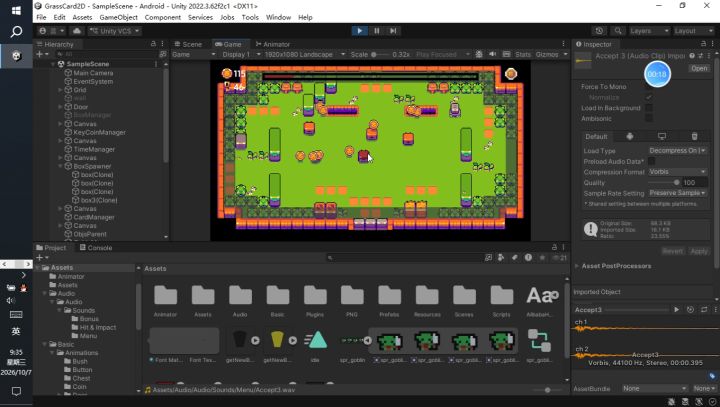Image resolution: width=720 pixels, height=407 pixels.
Task: Open the Display 1 dropdown
Action: [x=241, y=54]
